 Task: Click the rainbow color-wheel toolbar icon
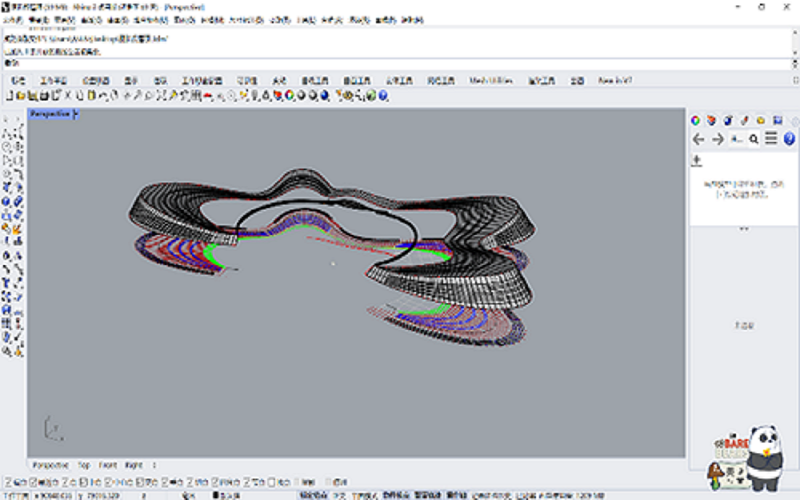pyautogui.click(x=289, y=95)
